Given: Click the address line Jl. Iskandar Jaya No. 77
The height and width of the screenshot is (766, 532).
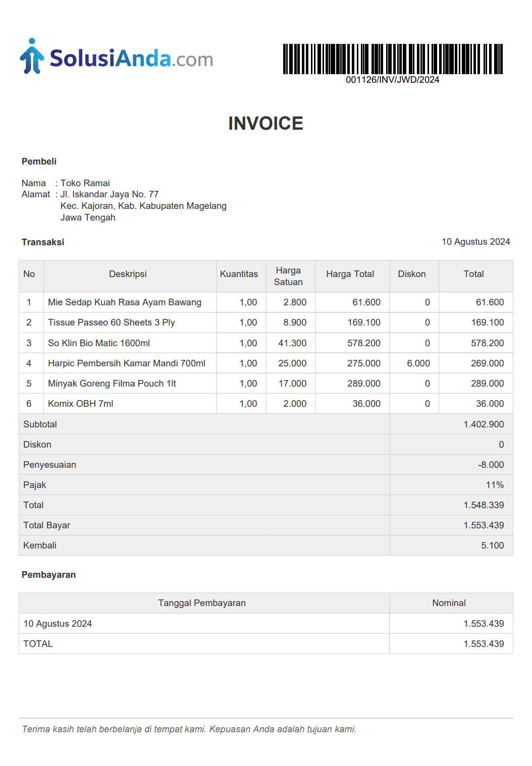Looking at the screenshot, I should coord(110,194).
